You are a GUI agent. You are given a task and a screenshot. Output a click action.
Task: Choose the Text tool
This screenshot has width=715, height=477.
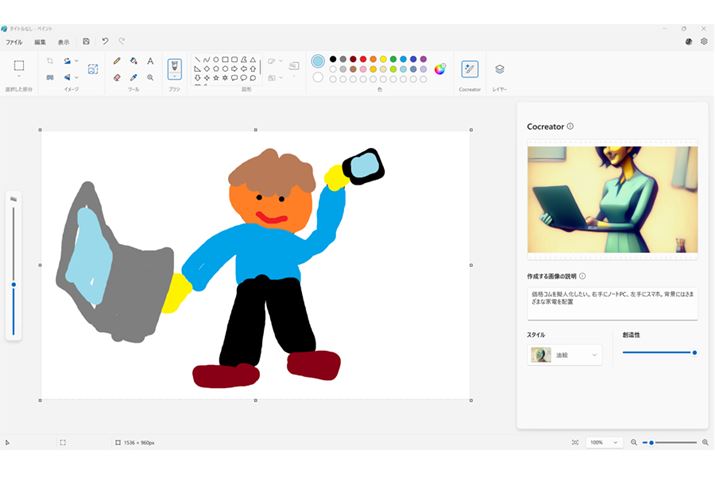click(150, 61)
